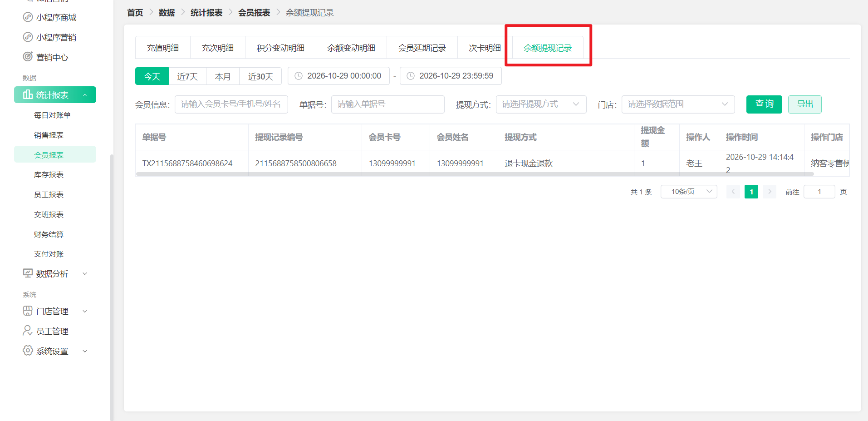The image size is (868, 421).
Task: Switch to the 余额变动明细 tab
Action: click(x=351, y=48)
